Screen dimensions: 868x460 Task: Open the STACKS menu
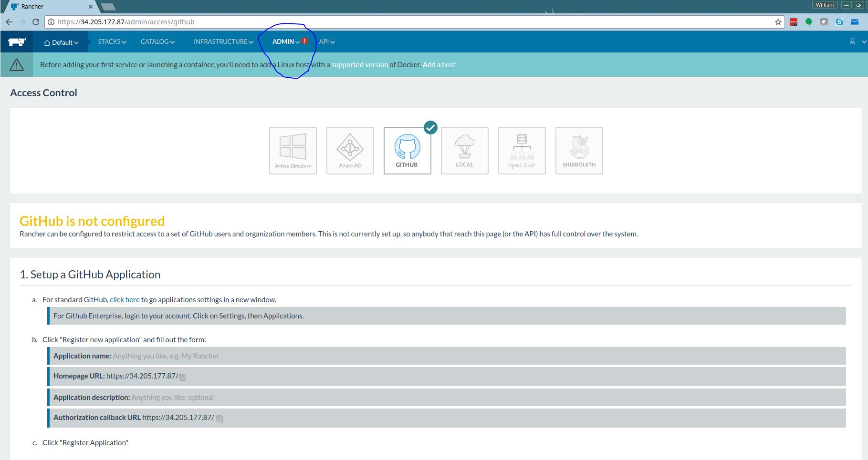(112, 41)
